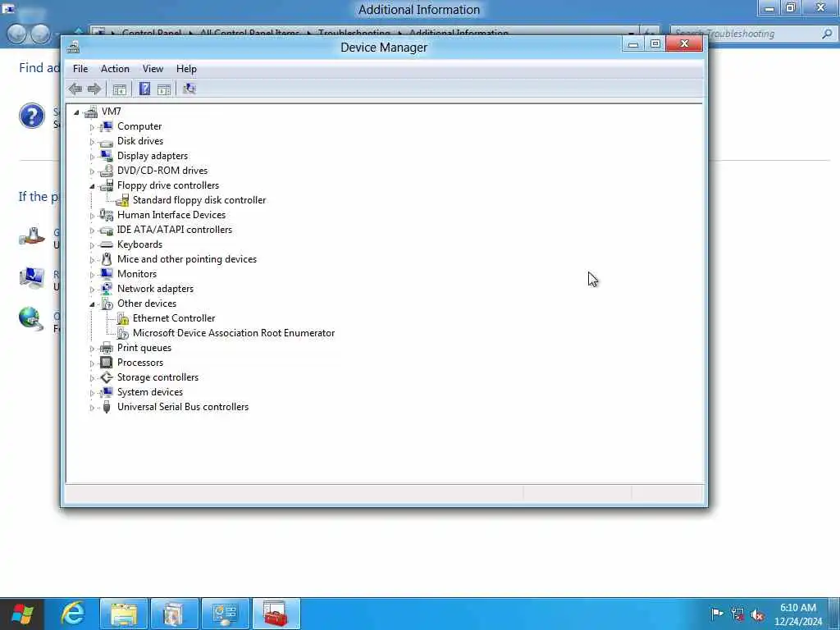Viewport: 840px width, 630px height.
Task: Select the Other devices label
Action: [147, 304]
